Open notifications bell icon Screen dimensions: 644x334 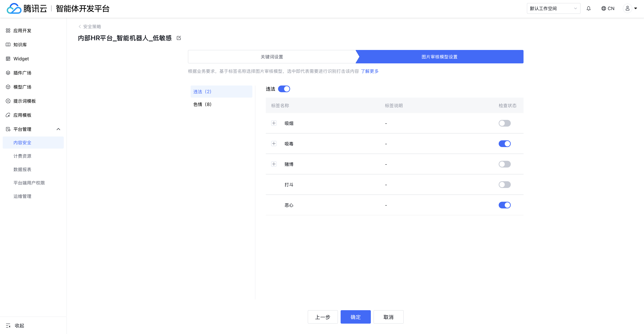588,9
